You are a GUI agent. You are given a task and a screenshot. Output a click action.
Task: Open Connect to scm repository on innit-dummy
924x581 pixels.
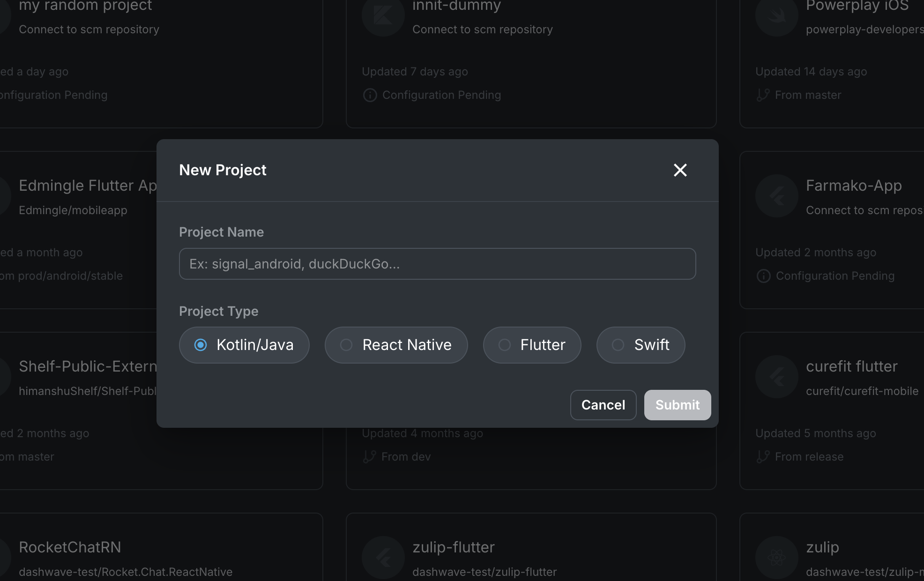(x=483, y=29)
